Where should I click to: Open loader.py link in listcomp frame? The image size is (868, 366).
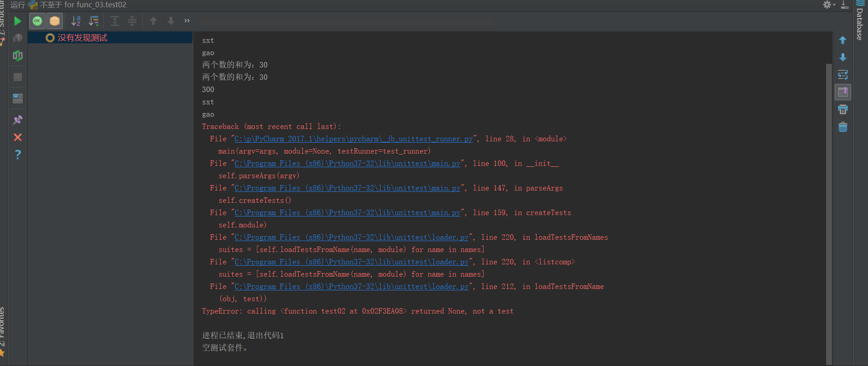point(351,262)
